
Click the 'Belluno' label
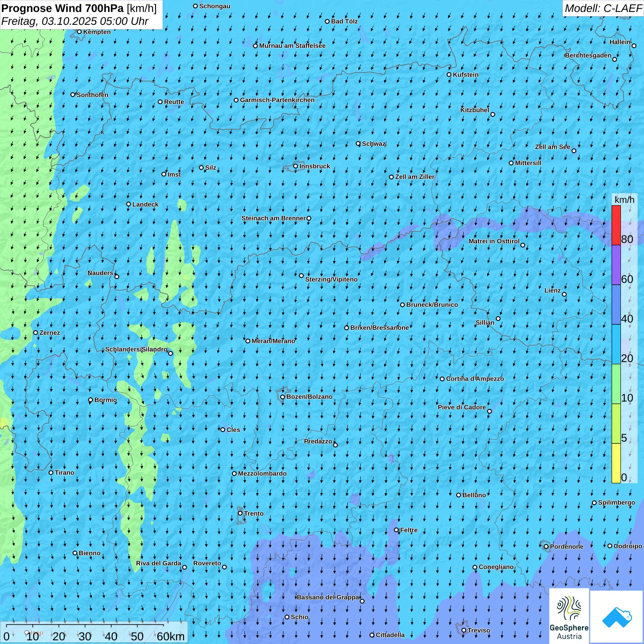[x=474, y=495]
